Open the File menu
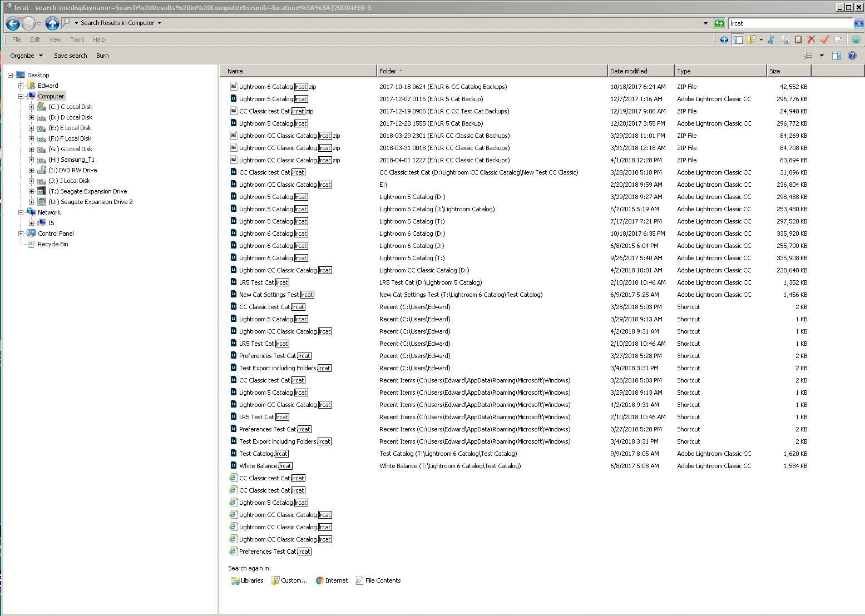The image size is (865, 616). click(x=17, y=39)
